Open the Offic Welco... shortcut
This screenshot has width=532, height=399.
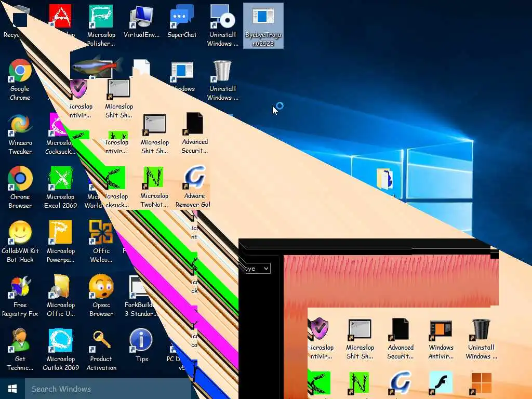pyautogui.click(x=101, y=242)
